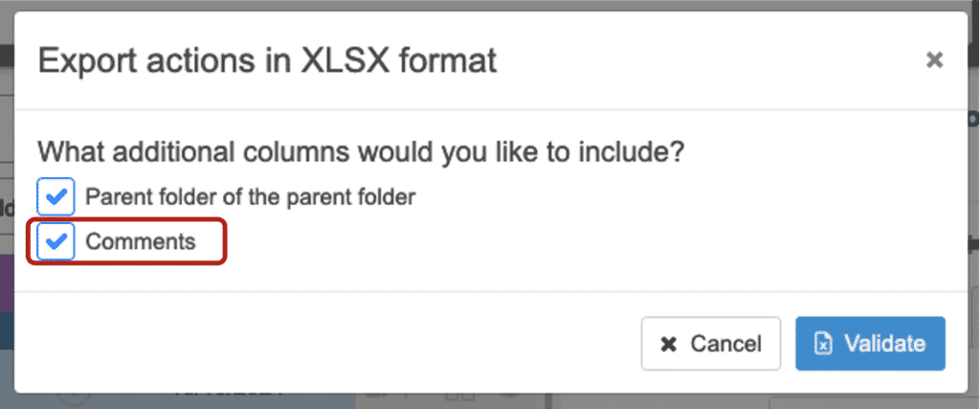
Task: Click the word "Validate" on the blue button
Action: click(x=884, y=344)
